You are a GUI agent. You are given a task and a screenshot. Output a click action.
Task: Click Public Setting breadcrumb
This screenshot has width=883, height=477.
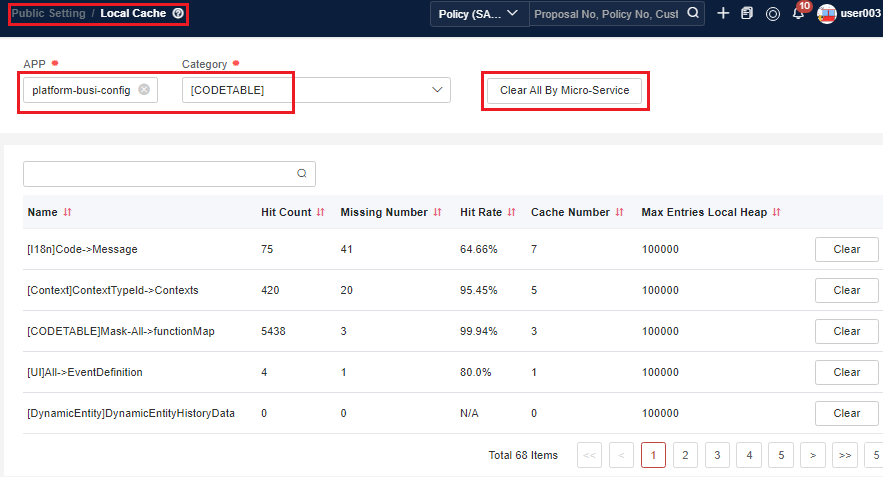47,14
